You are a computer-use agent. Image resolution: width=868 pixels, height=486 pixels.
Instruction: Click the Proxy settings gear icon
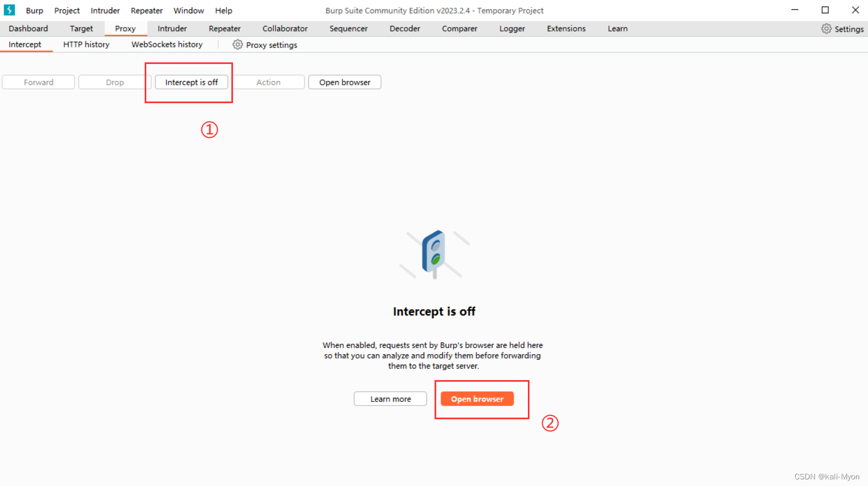237,45
